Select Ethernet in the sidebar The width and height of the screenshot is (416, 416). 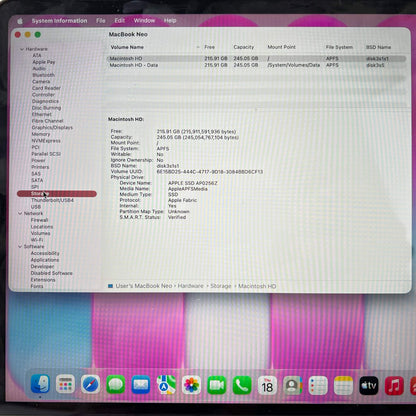coord(42,114)
